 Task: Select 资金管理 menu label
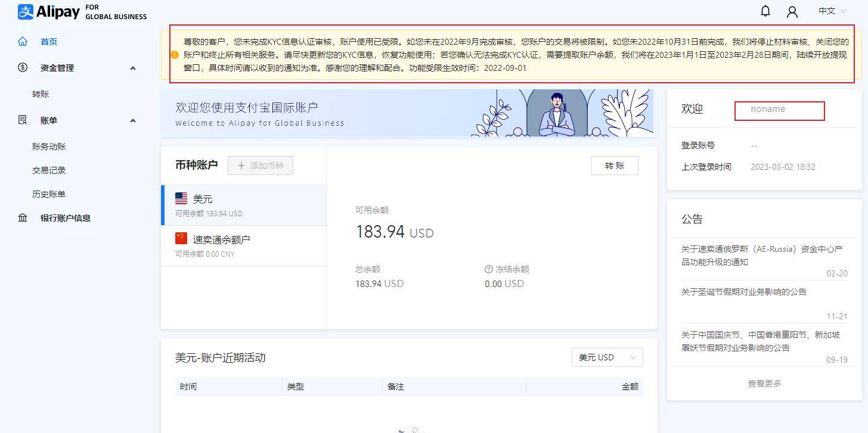coord(57,68)
